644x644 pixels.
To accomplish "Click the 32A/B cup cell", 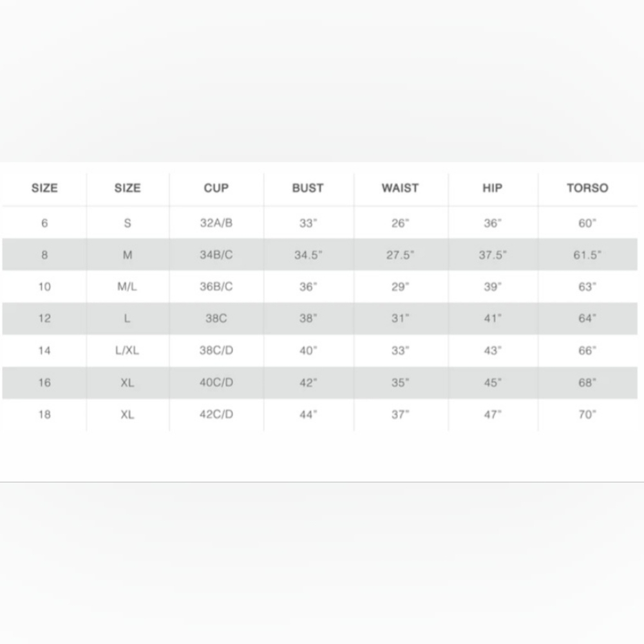I will click(x=216, y=223).
